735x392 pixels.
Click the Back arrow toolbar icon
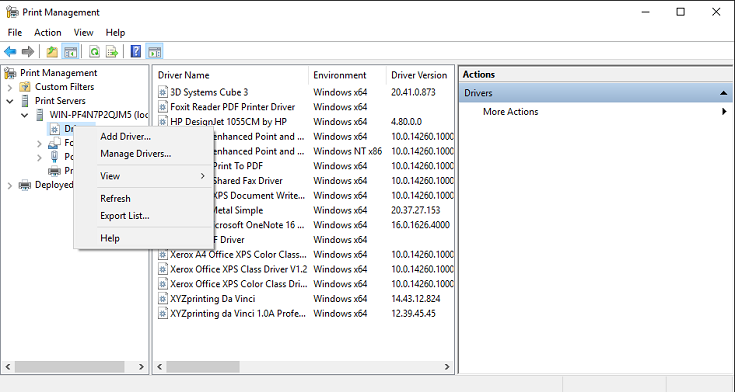click(x=10, y=52)
